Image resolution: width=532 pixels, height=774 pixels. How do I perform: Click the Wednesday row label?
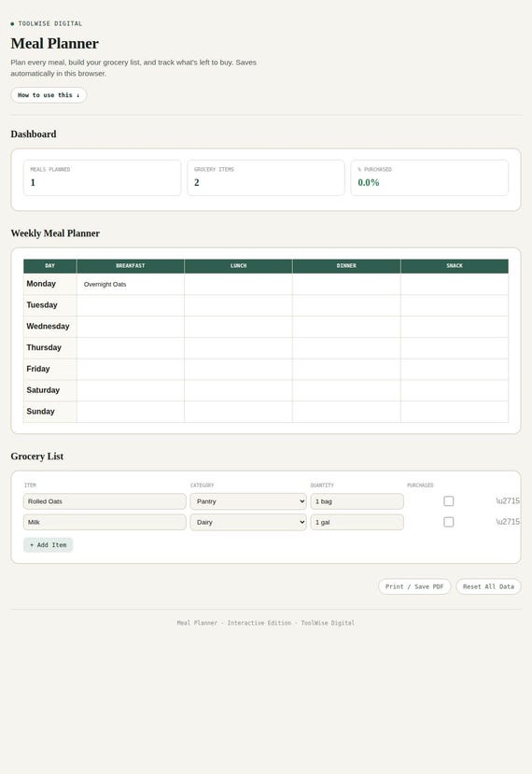48,326
